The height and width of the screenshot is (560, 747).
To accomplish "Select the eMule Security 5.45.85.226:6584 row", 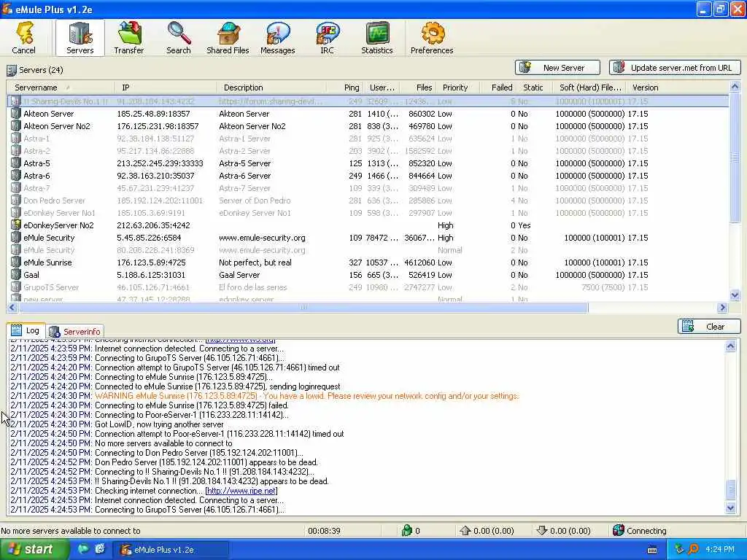I will pyautogui.click(x=368, y=238).
